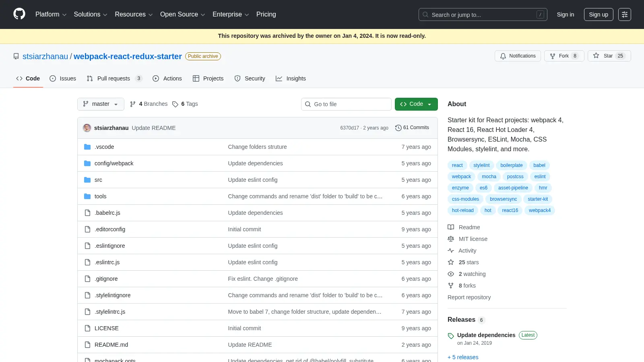
Task: Open the master branch selector
Action: click(x=101, y=104)
